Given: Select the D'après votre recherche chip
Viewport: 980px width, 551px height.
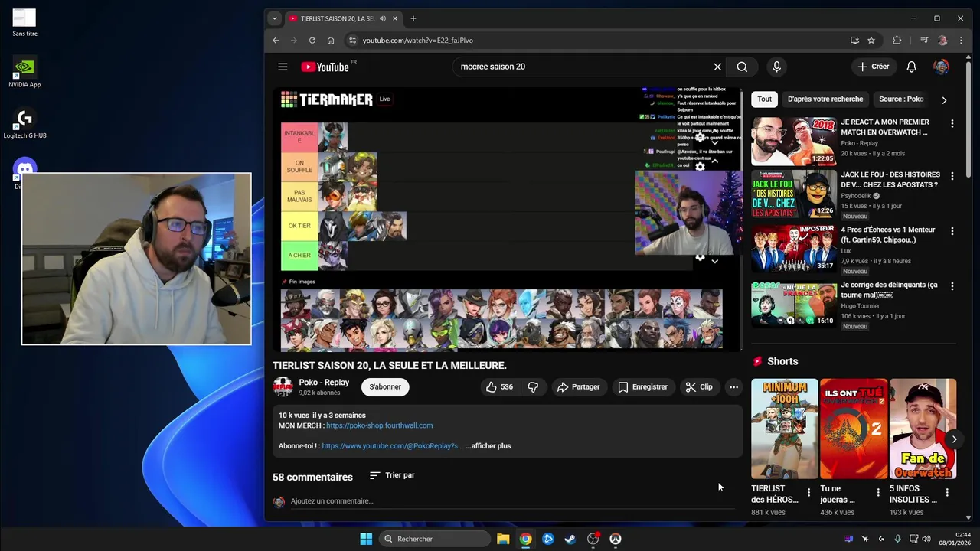Looking at the screenshot, I should point(825,99).
